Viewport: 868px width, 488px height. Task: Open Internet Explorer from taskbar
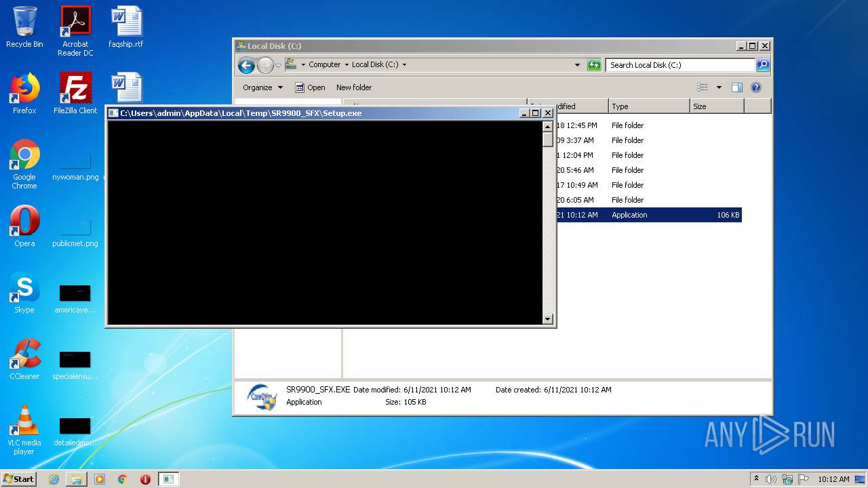coord(54,479)
